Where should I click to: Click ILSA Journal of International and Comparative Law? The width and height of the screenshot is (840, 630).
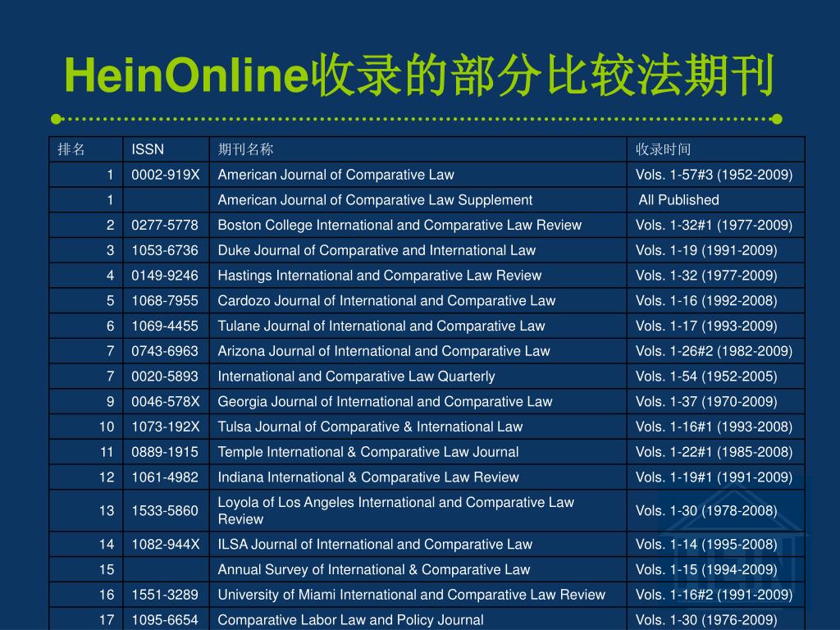(x=375, y=545)
